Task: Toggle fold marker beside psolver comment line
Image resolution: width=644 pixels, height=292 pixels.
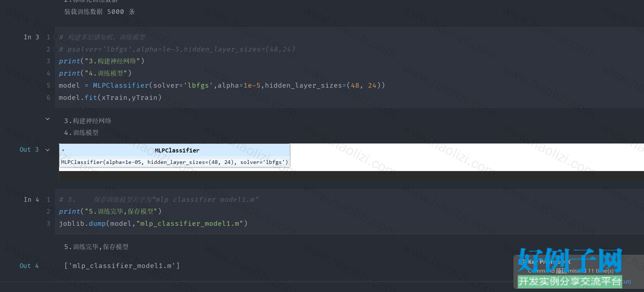Action: tap(55, 49)
